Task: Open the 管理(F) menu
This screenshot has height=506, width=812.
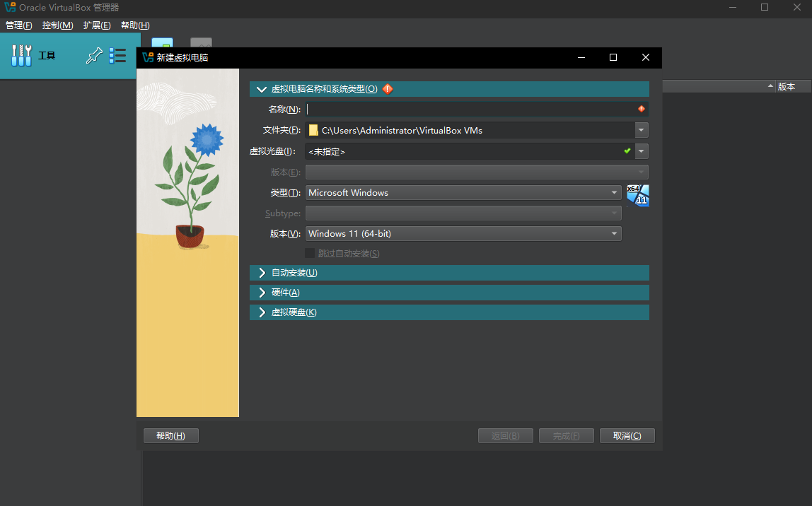Action: pos(18,25)
